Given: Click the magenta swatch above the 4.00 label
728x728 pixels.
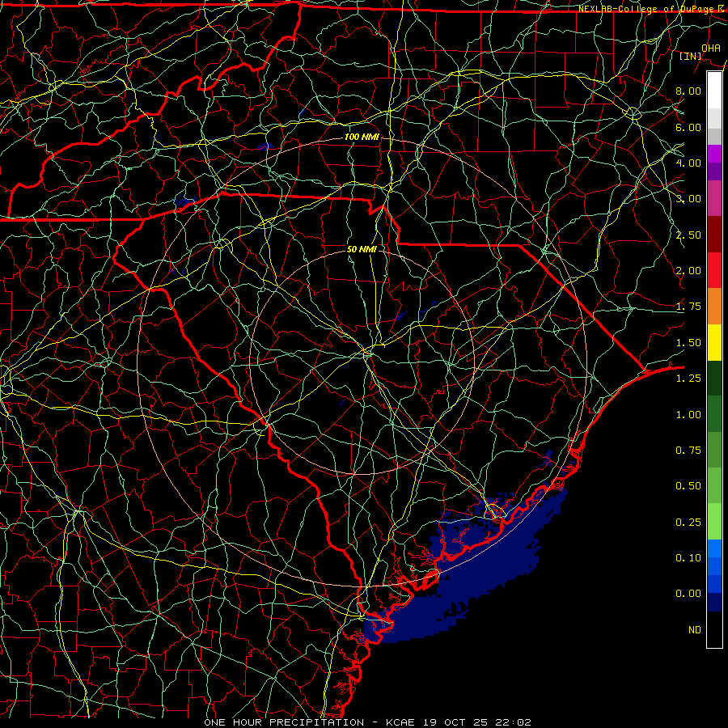Looking at the screenshot, I should point(714,154).
